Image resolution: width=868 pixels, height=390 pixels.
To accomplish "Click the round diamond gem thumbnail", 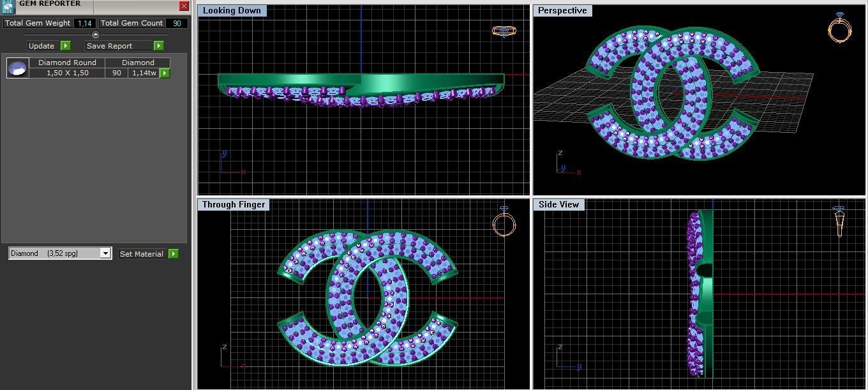I will point(18,68).
